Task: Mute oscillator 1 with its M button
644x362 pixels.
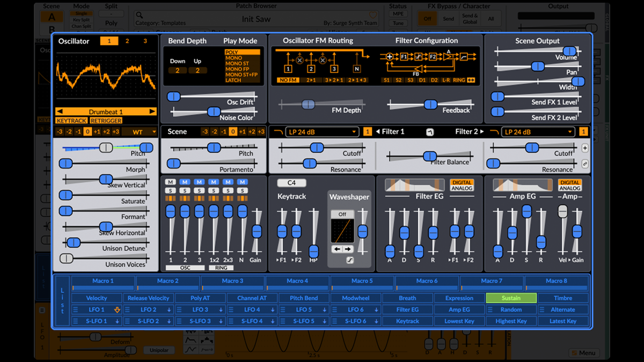Action: [170, 182]
